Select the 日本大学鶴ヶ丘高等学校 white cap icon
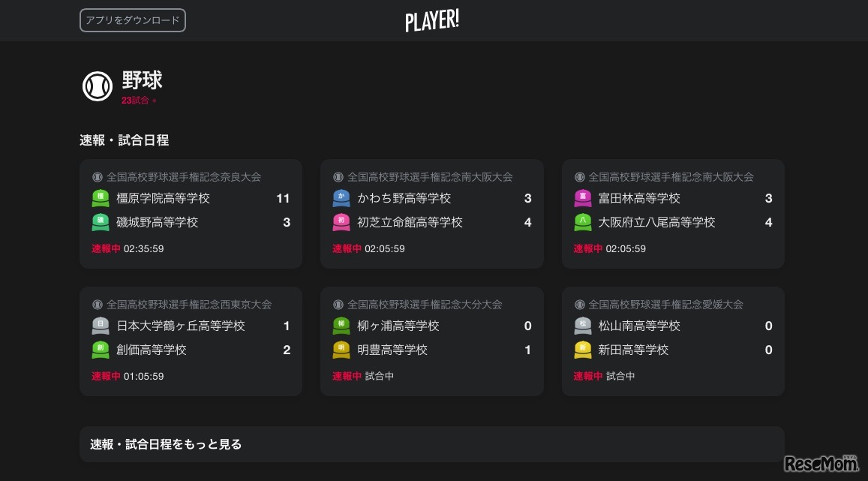The image size is (868, 481). point(101,326)
